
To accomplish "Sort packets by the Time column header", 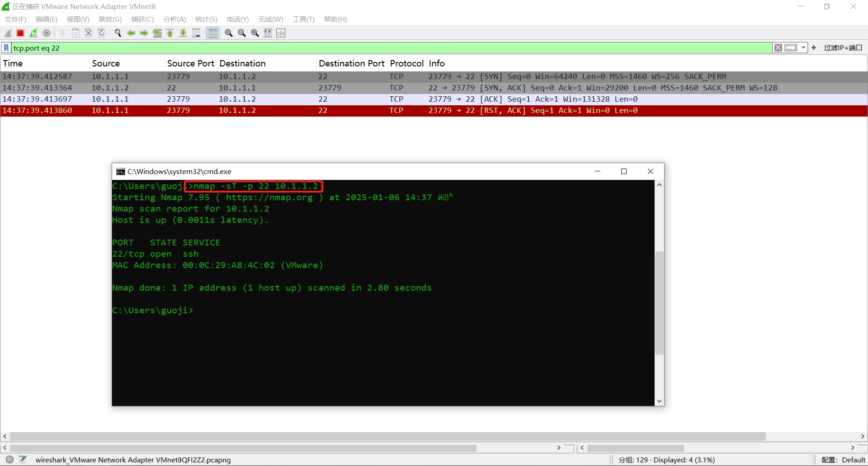I will (45, 64).
